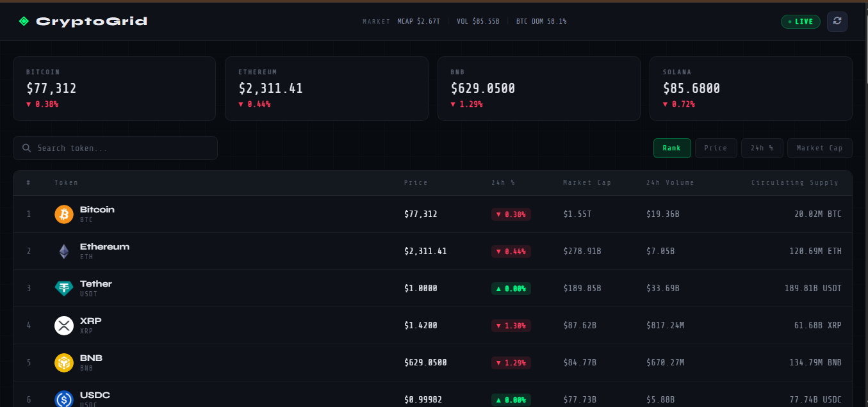Sort by Market Cap button
The width and height of the screenshot is (868, 407).
[819, 148]
